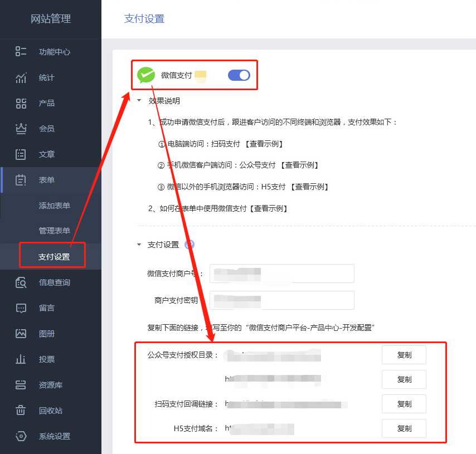Click the 资源库 storage icon
Screen dimensions: 476x454
pos(21,385)
